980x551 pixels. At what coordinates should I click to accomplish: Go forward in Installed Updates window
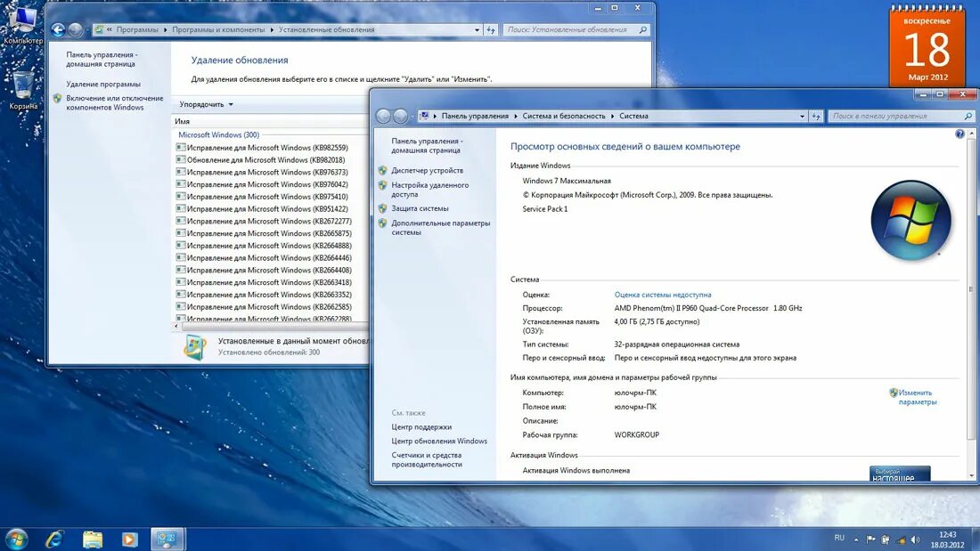click(x=75, y=29)
